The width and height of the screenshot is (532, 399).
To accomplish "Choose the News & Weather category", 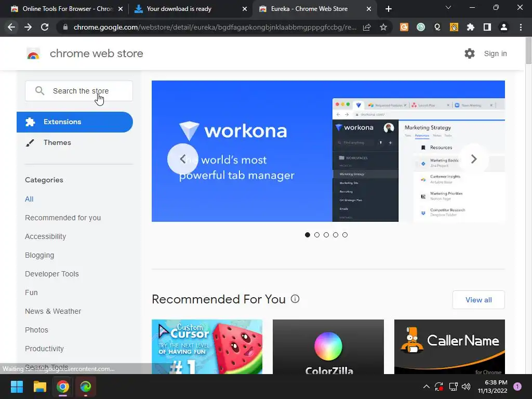I will 53,311.
